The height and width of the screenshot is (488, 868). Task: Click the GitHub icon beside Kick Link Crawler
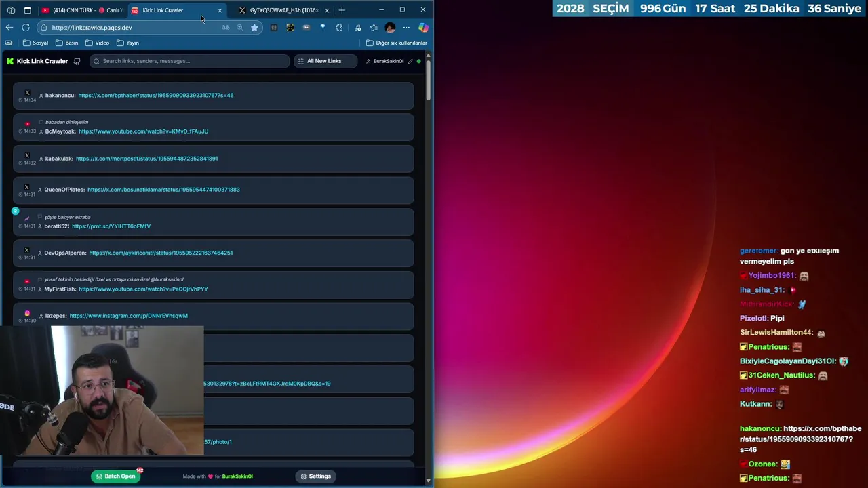(x=77, y=61)
